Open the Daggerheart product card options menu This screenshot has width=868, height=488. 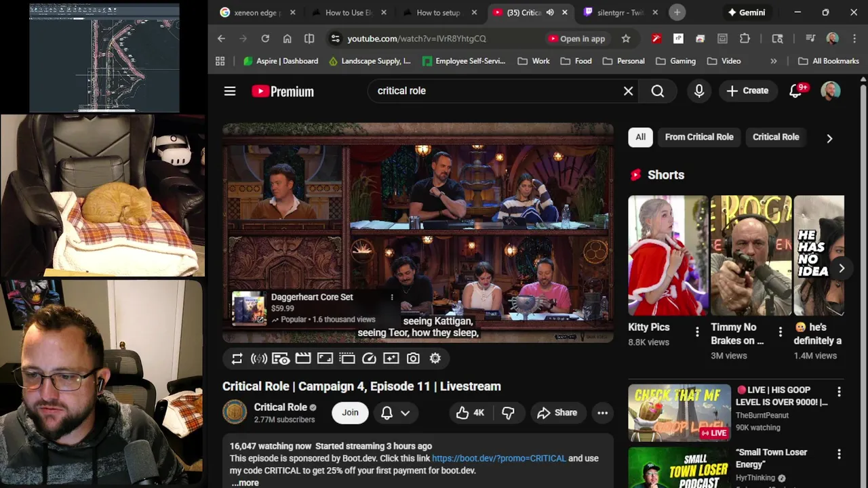[391, 298]
